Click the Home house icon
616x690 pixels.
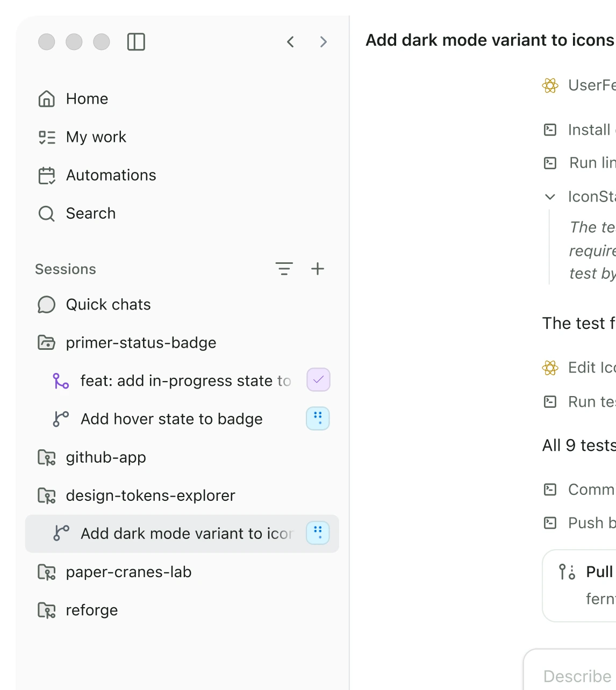(47, 99)
